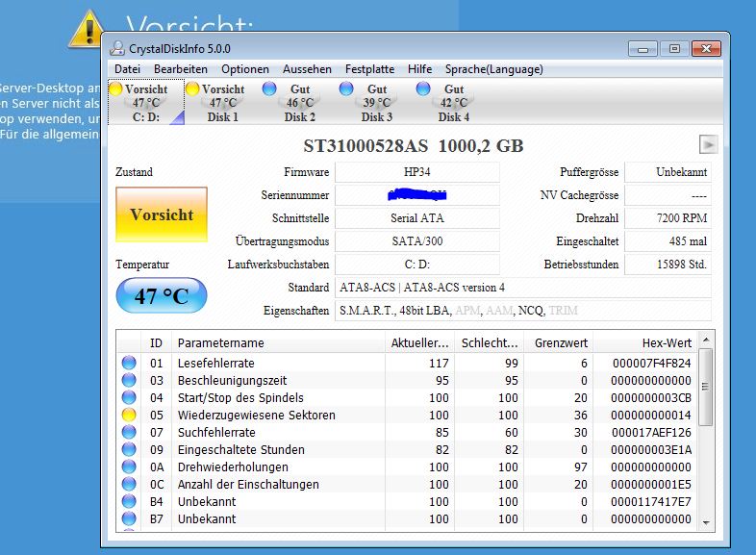This screenshot has height=555, width=756.
Task: Click the Grenzwert column header
Action: 559,342
